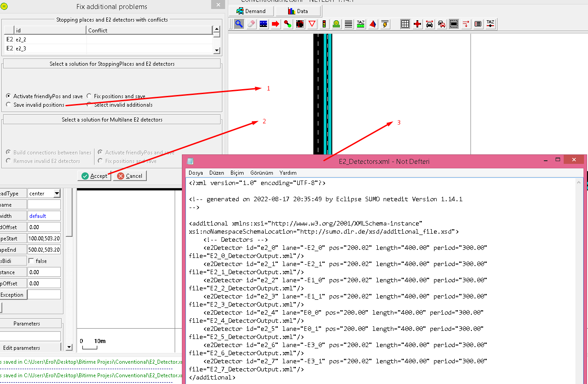Viewport: 588px width, 384px height.
Task: Open Yardım menu in Notepad
Action: pos(288,173)
